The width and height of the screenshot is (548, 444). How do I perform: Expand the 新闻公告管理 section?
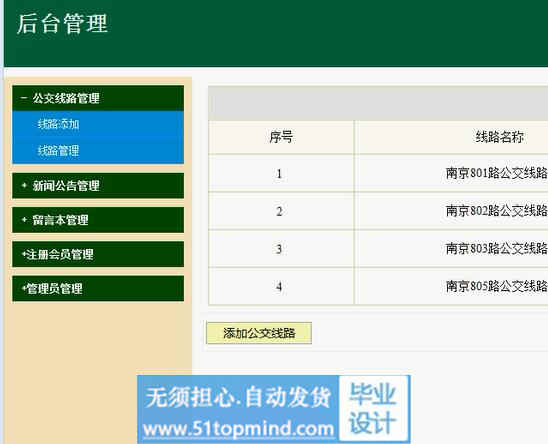(98, 186)
